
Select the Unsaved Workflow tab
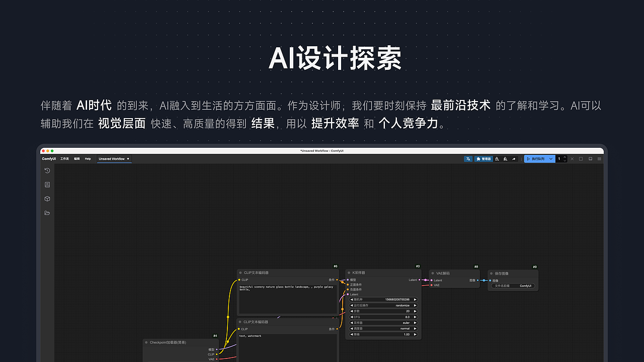(x=114, y=159)
